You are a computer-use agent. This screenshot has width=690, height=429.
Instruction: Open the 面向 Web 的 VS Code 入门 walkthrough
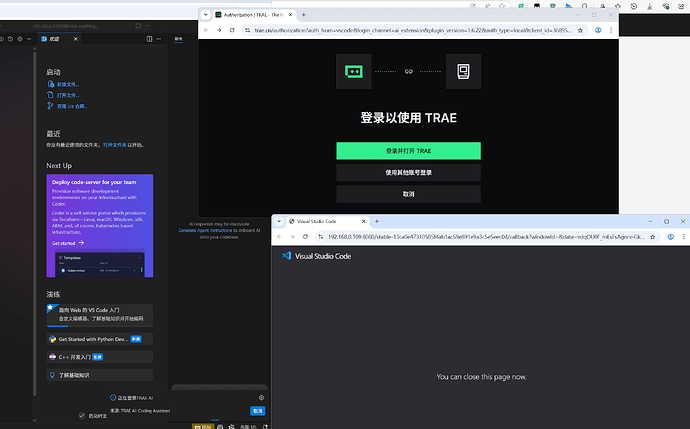tap(100, 315)
